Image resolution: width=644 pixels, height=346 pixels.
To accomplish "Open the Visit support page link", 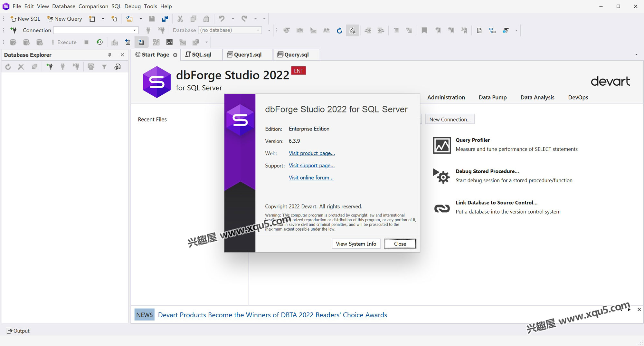I will click(312, 166).
